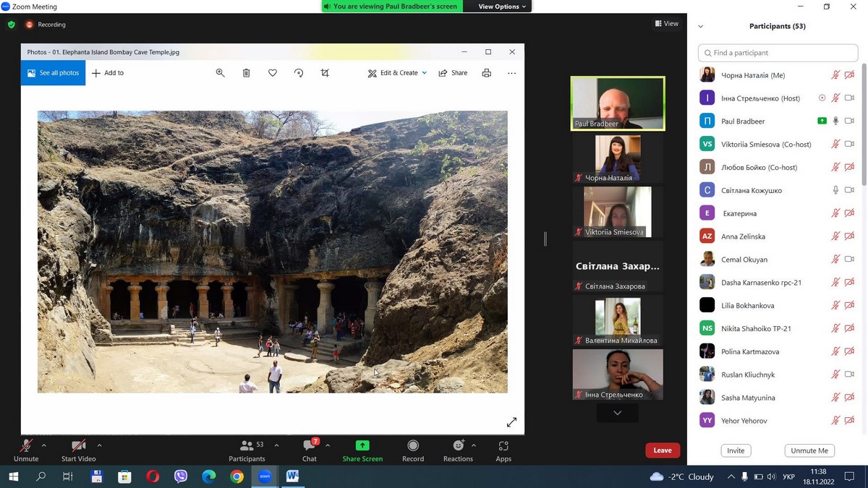
Task: Open the Reactions icon in Zoom toolbar
Action: click(458, 446)
